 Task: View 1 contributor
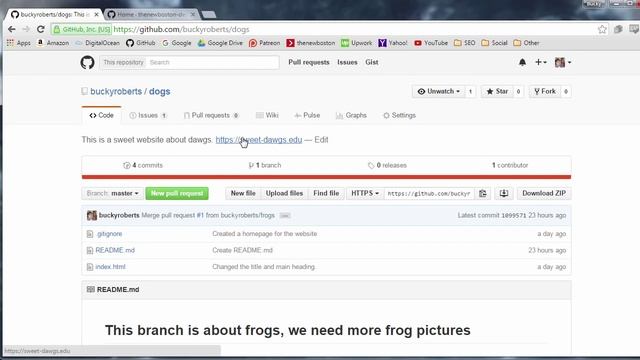click(510, 165)
